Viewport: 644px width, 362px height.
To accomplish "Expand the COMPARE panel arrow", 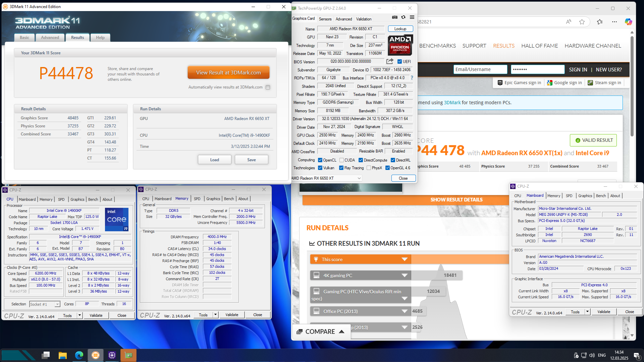I will point(341,331).
